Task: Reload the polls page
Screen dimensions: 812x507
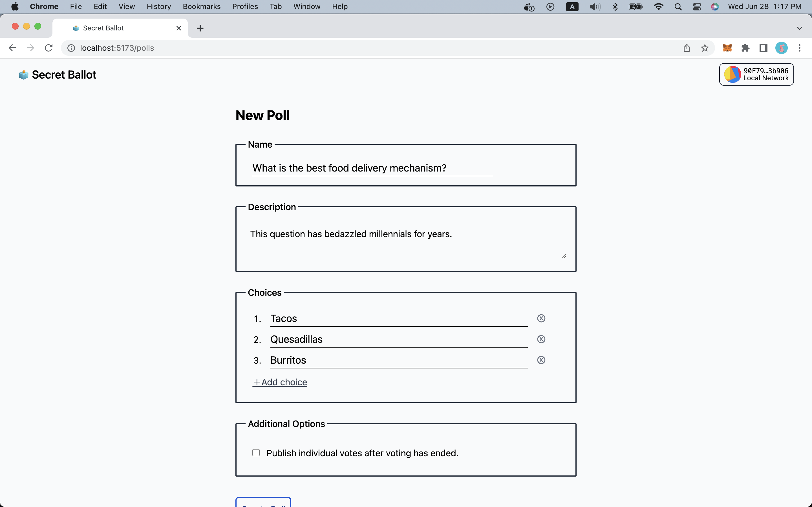Action: (x=48, y=48)
